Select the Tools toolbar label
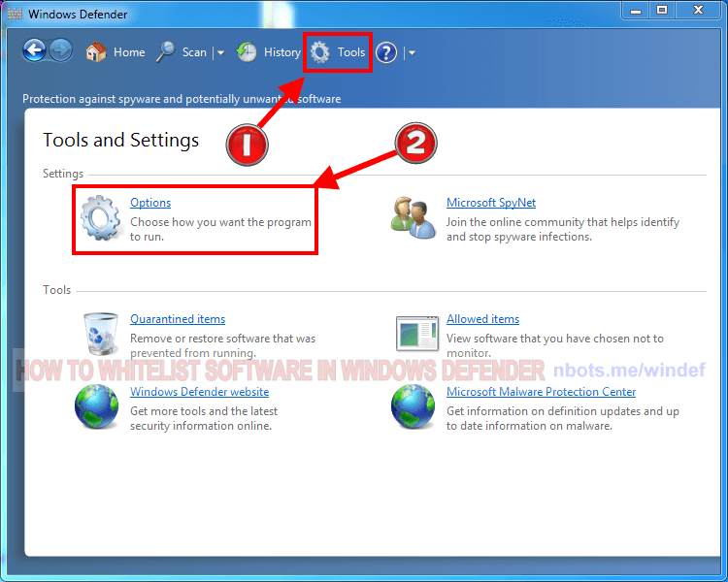 pos(351,52)
